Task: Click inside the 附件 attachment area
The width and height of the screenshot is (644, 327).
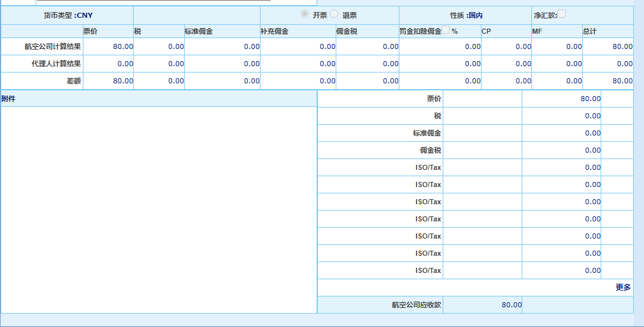Action: click(x=159, y=209)
